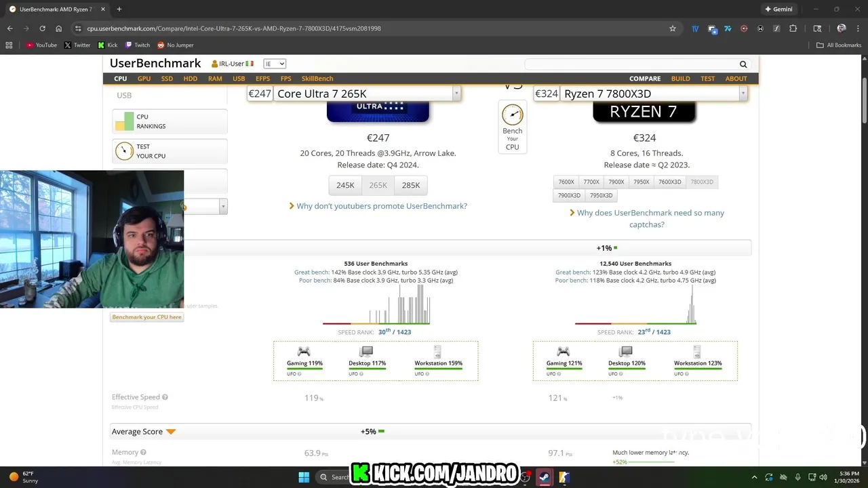
Task: Select the GPU menu tab
Action: pyautogui.click(x=144, y=79)
